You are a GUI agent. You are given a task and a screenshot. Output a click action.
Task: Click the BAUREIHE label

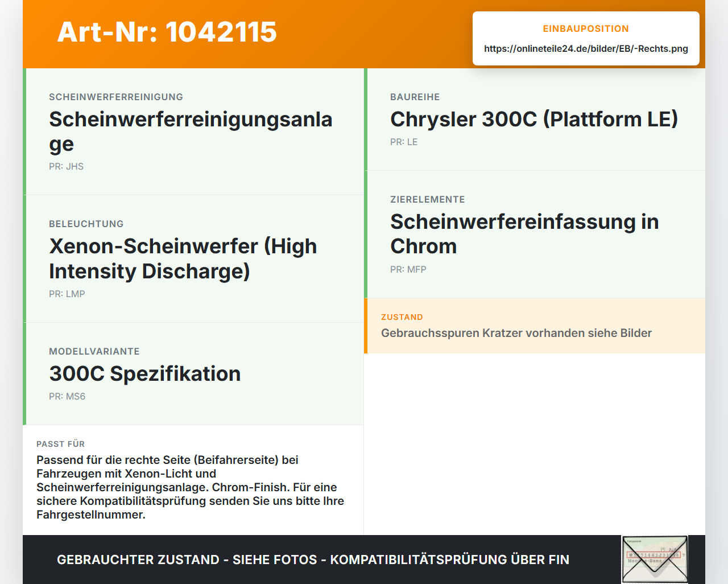(x=415, y=97)
